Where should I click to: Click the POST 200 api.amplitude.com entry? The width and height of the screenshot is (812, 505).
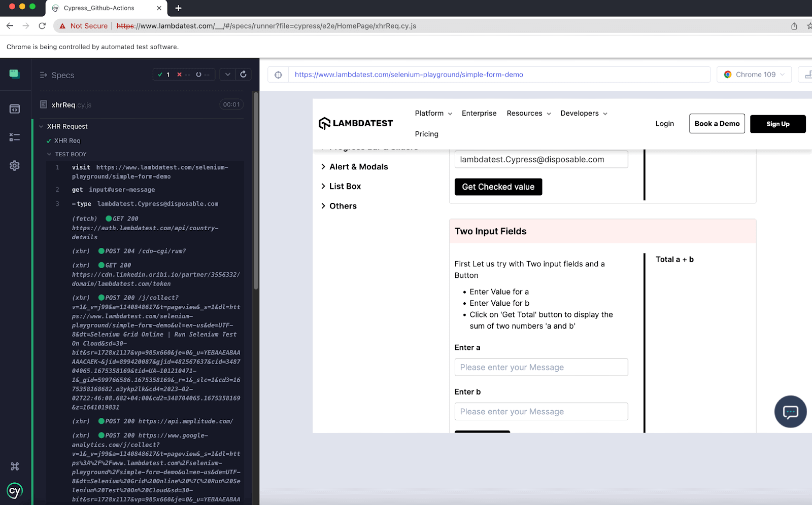coord(145,421)
